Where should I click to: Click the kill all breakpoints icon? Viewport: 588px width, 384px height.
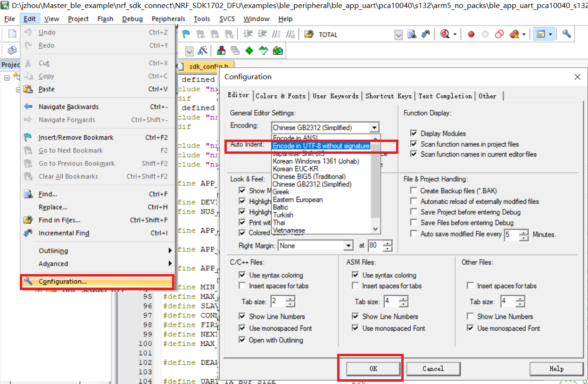click(x=514, y=34)
